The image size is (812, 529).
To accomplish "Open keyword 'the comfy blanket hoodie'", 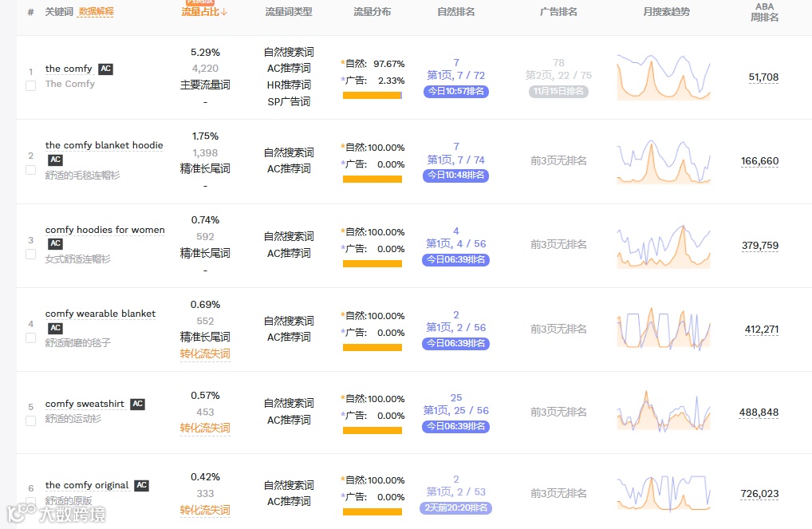I will (104, 145).
